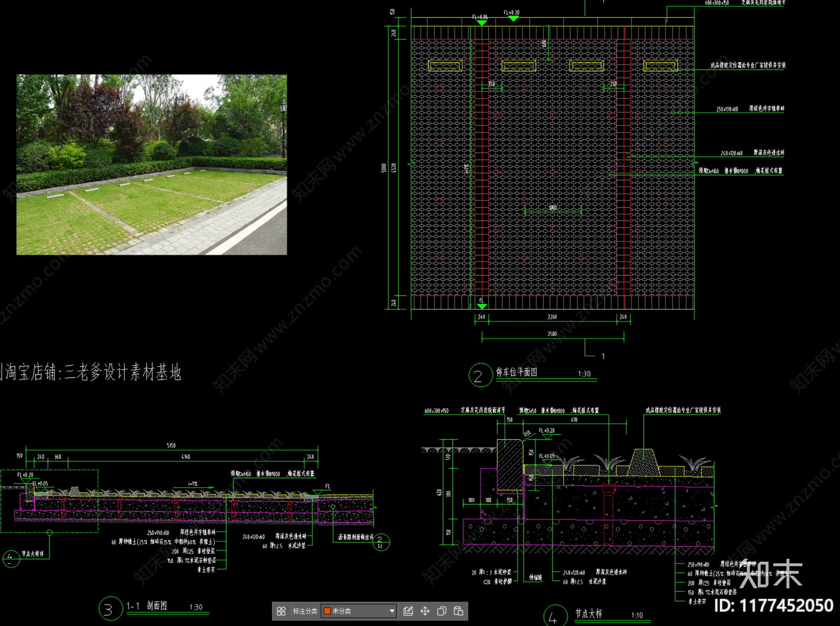Screen dimensions: 840x626
Task: Click the edit annotation pencil icon
Action: coord(408,611)
